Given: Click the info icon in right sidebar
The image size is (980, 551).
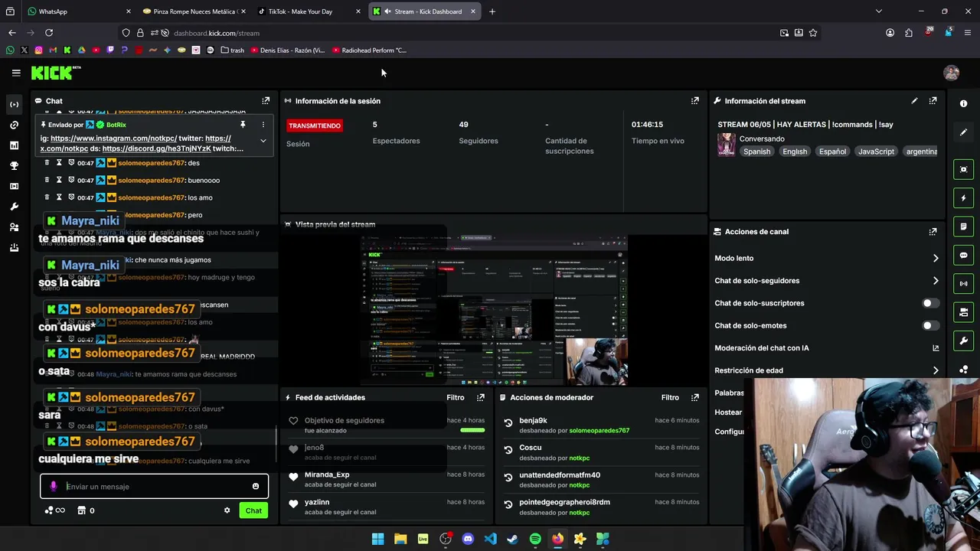Looking at the screenshot, I should tap(964, 104).
